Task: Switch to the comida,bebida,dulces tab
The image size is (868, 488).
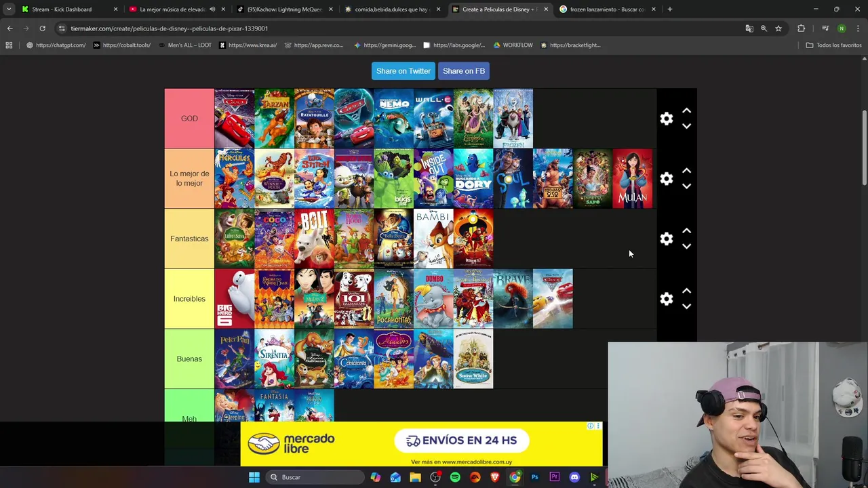Action: pyautogui.click(x=393, y=9)
